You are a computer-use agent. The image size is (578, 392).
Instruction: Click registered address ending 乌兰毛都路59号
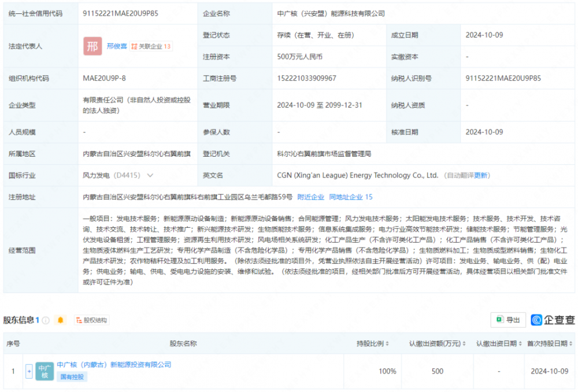[x=188, y=197]
